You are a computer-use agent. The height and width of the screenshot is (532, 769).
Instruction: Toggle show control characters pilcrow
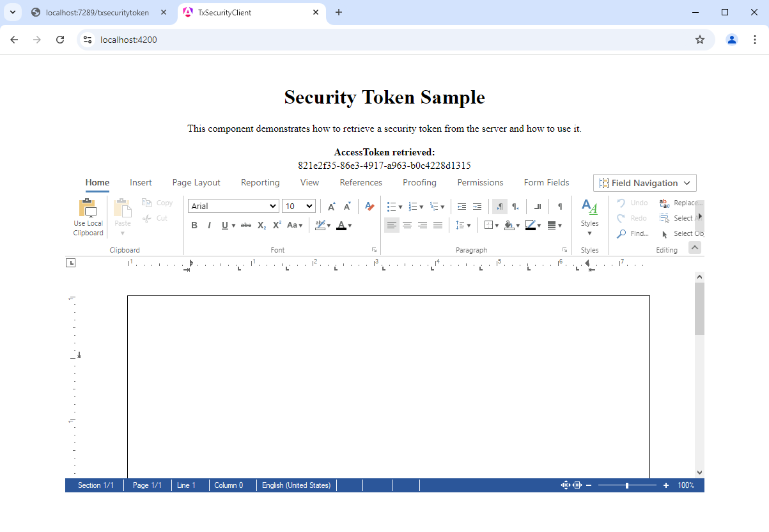560,207
